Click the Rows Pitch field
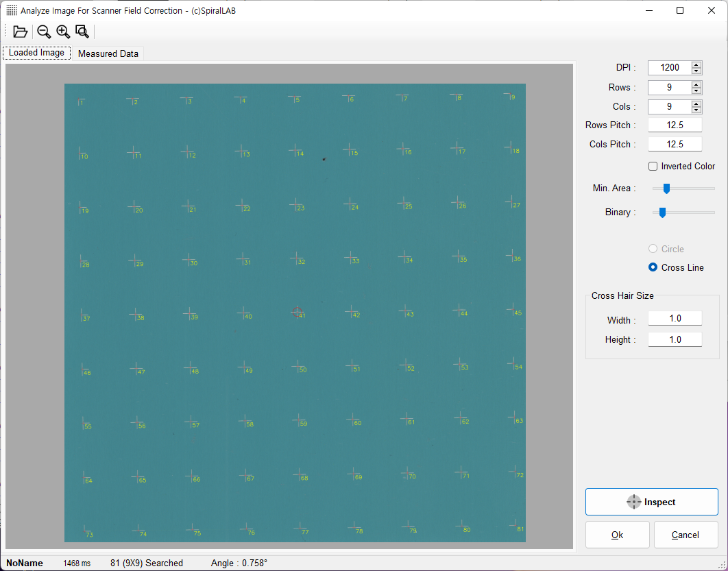This screenshot has width=728, height=571. click(675, 125)
